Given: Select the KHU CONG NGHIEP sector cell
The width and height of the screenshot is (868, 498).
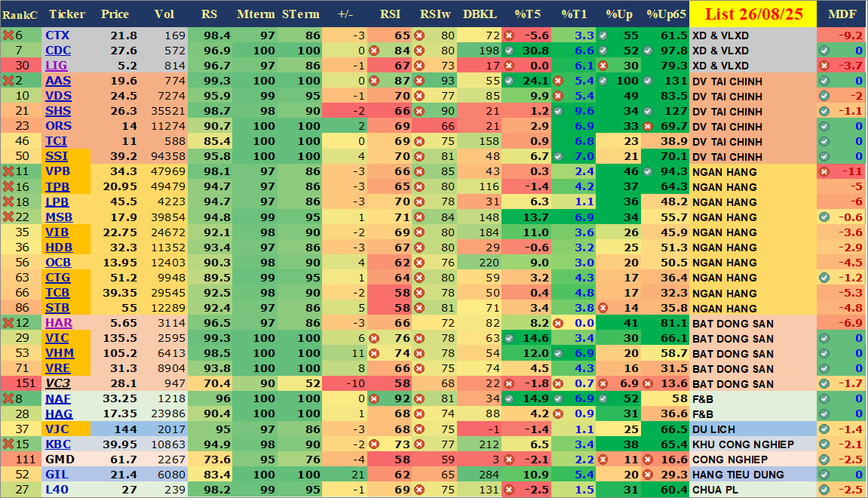Looking at the screenshot, I should pyautogui.click(x=753, y=444).
